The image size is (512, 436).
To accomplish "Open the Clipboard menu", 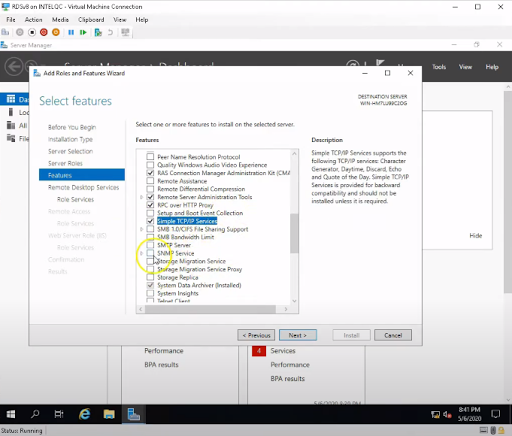I will point(91,20).
